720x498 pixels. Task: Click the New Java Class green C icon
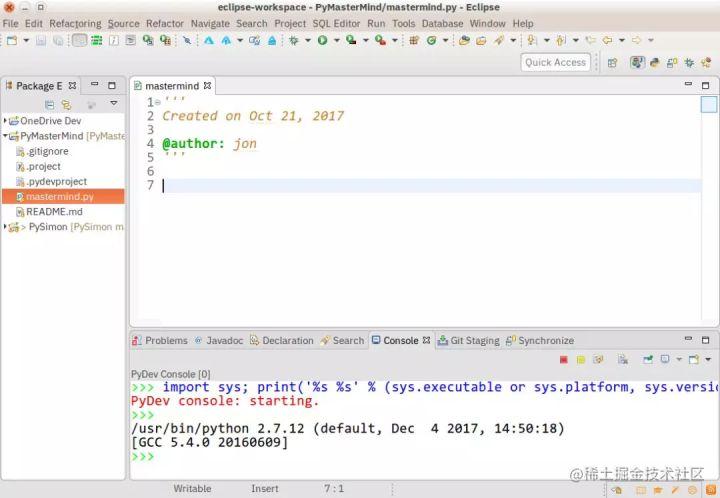click(x=431, y=40)
